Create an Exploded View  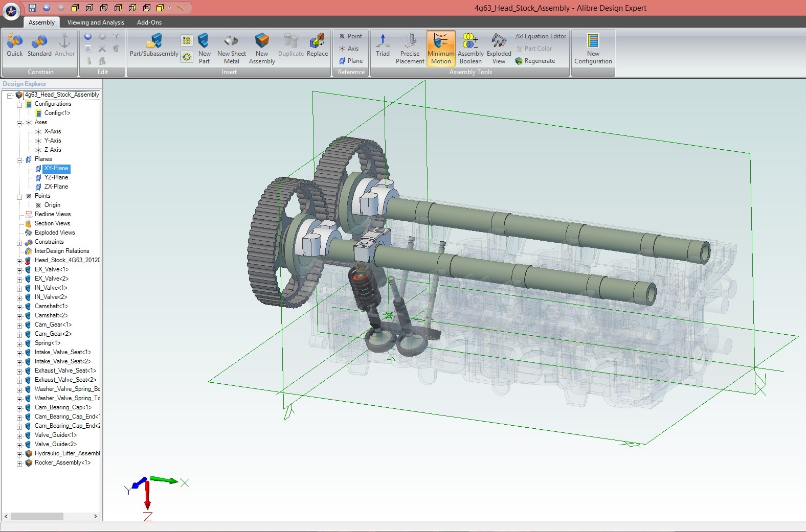[x=499, y=49]
